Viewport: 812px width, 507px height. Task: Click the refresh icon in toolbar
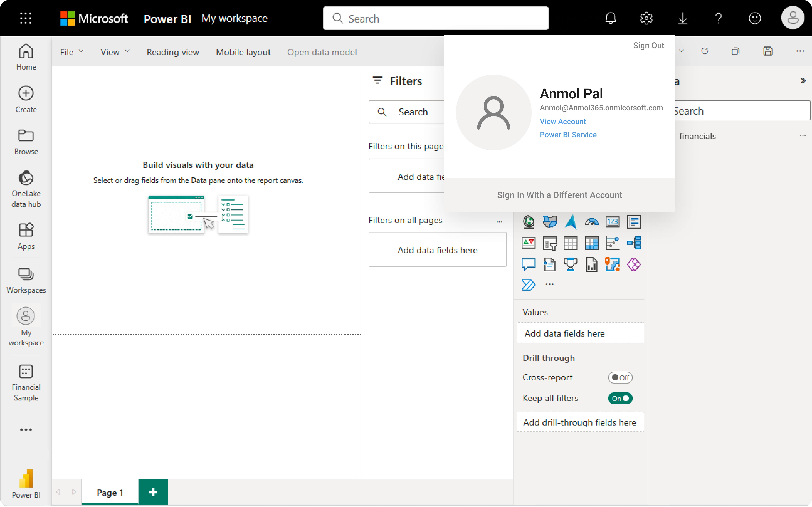tap(705, 51)
